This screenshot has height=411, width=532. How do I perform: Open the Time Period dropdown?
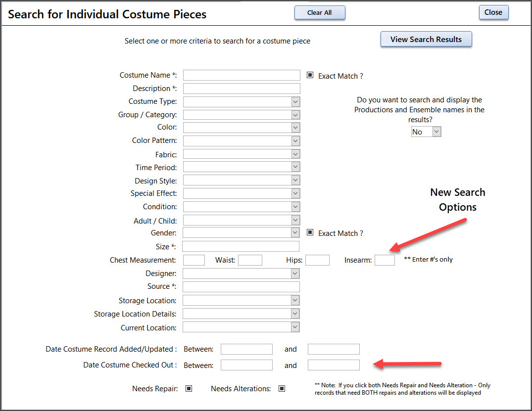(x=295, y=167)
